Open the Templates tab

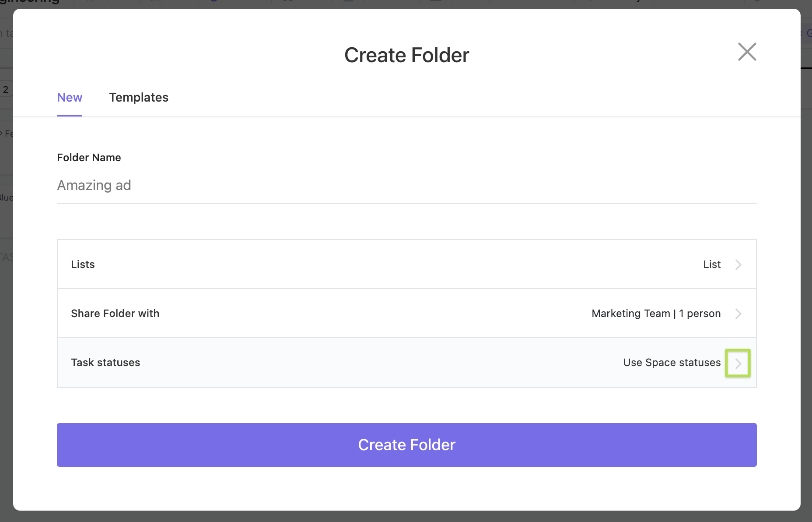coord(139,97)
